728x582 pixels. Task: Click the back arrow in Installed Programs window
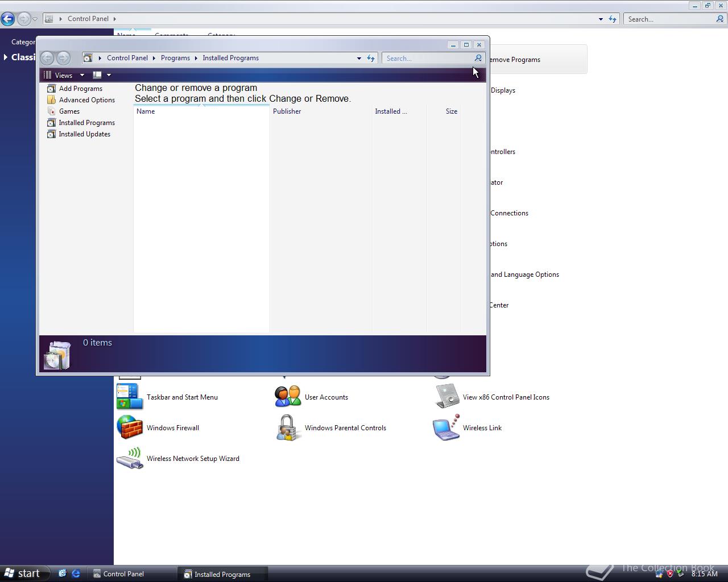point(47,58)
